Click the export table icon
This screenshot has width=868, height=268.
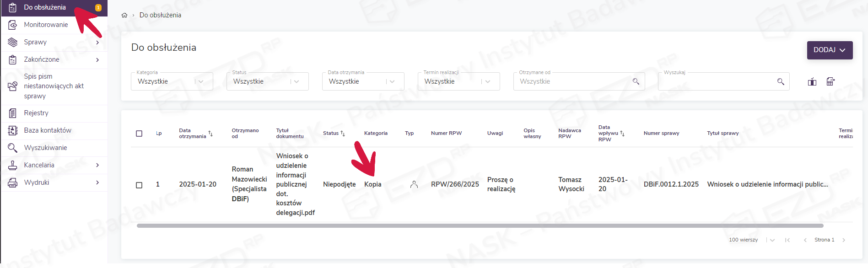[x=830, y=82]
